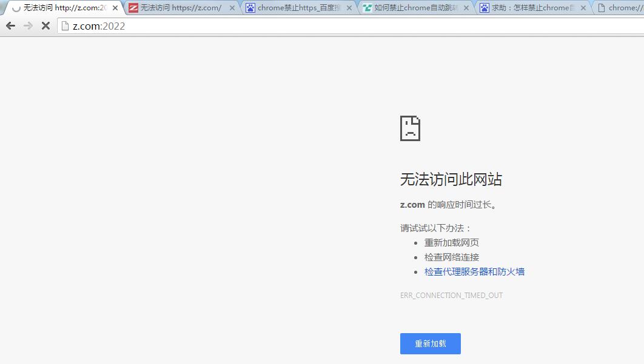Click the 检查网络连接 suggestion text

(x=451, y=257)
